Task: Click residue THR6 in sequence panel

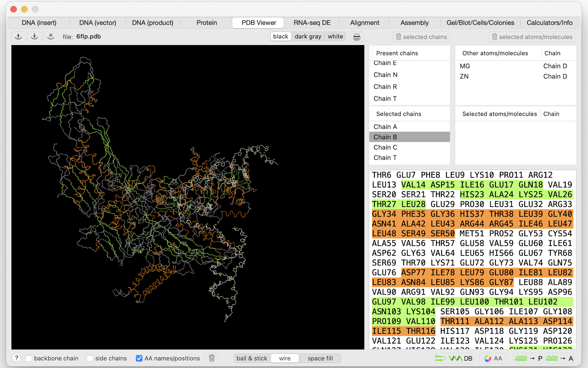Action: coord(381,175)
